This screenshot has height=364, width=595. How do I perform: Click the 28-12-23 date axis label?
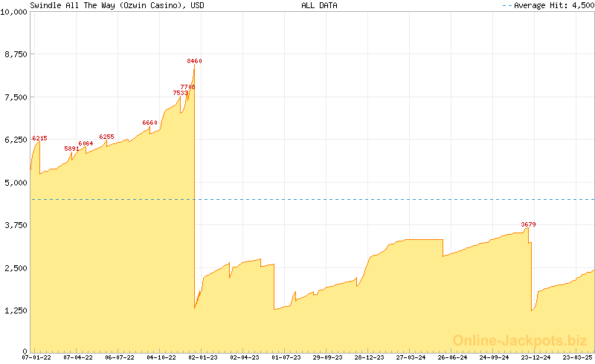[368, 357]
